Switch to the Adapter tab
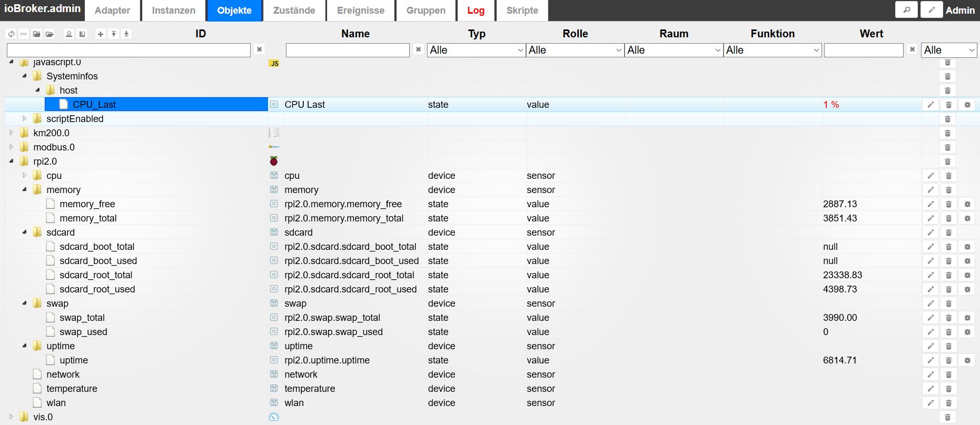This screenshot has height=425, width=980. click(x=112, y=11)
